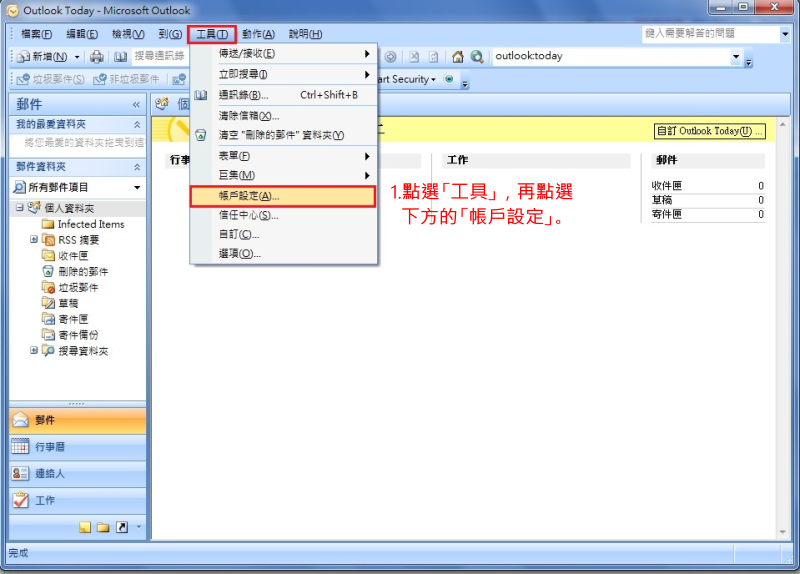Choose 清空 "刪除的郵件" 資料夾 entry
Viewport: 800px width, 574px height.
(x=283, y=135)
